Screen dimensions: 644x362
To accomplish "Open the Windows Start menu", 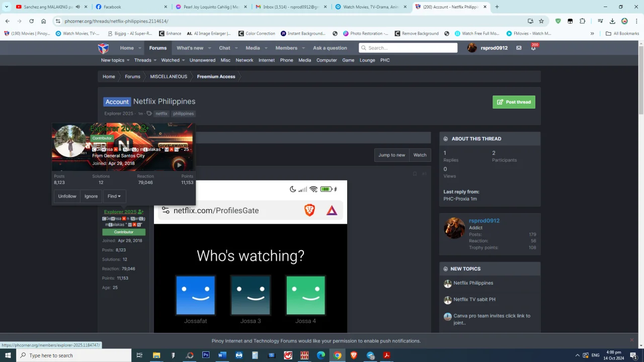I will pyautogui.click(x=8, y=355).
